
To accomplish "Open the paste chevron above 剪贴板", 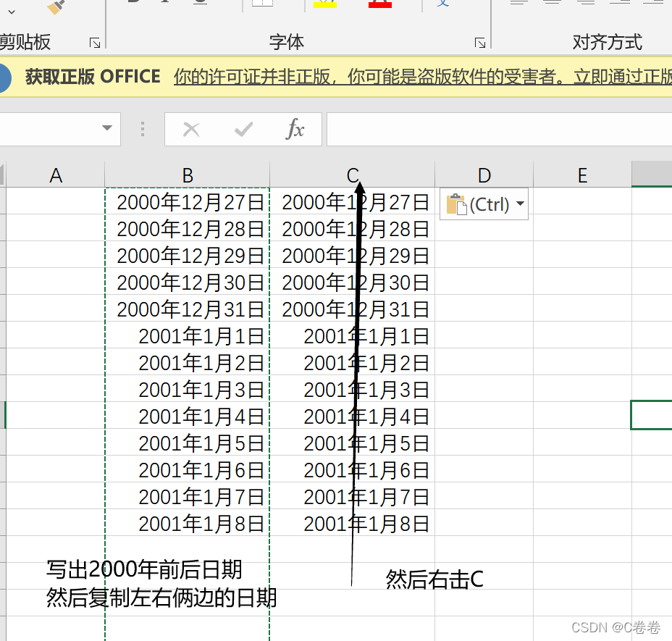I will pos(12,12).
